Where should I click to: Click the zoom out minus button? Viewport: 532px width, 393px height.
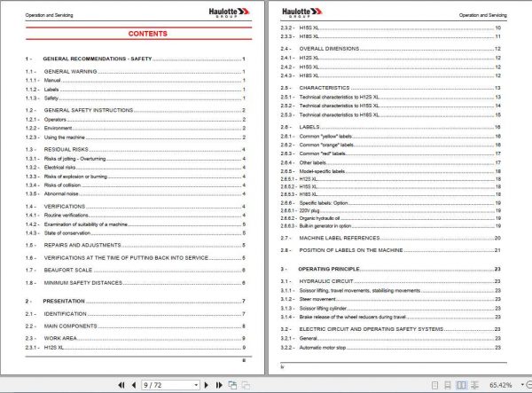tap(528, 385)
